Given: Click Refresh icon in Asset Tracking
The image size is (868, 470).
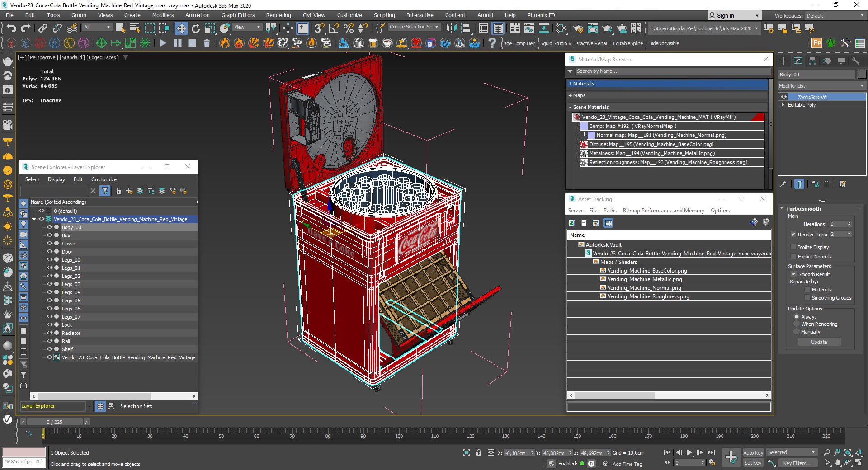Looking at the screenshot, I should 571,223.
